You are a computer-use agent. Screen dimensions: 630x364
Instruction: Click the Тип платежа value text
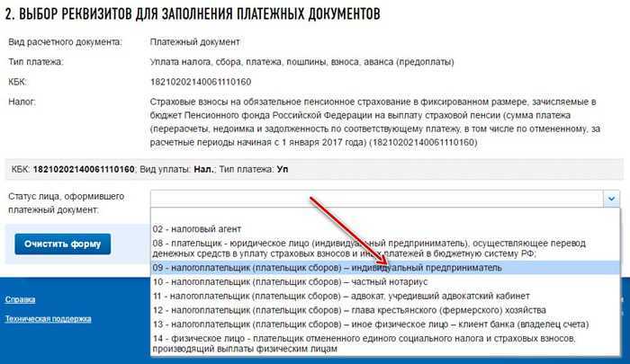click(x=301, y=62)
